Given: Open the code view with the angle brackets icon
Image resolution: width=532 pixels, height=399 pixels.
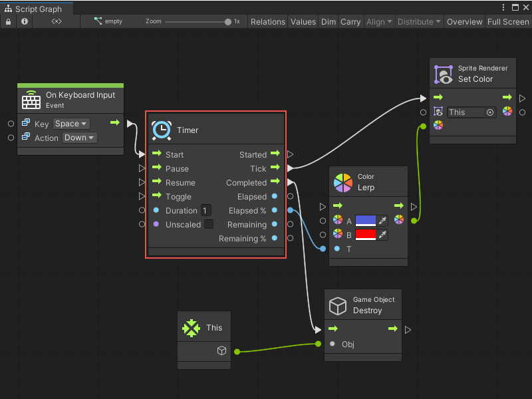Looking at the screenshot, I should click(x=56, y=21).
